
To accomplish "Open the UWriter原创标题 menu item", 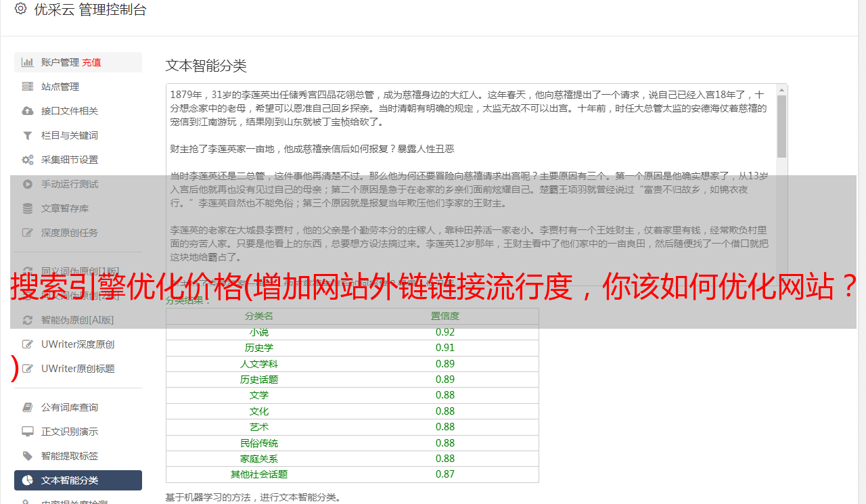I will point(78,369).
